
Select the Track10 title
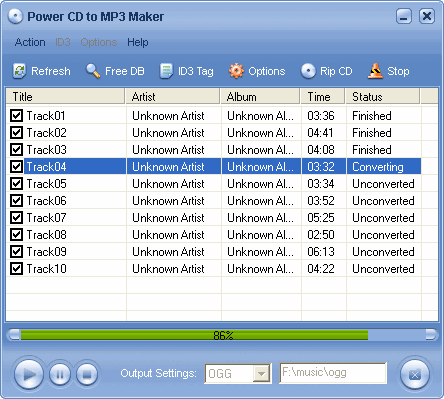pyautogui.click(x=46, y=268)
